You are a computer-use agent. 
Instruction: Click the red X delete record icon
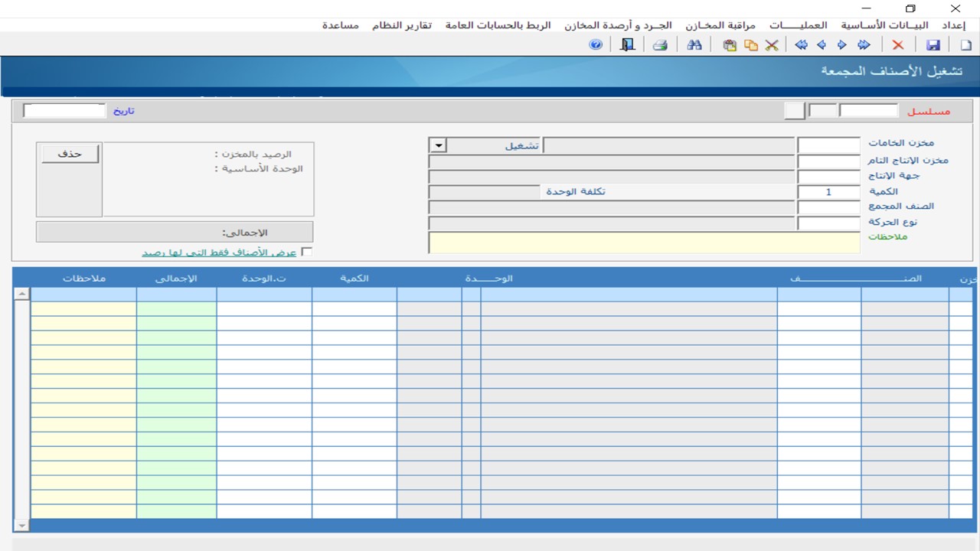pyautogui.click(x=898, y=45)
